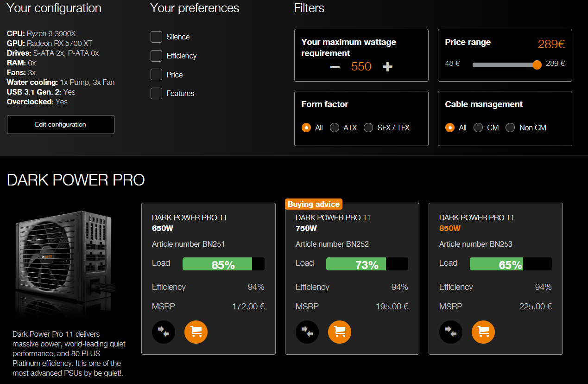Select All under Cable management
Viewport: 588px width, 384px height.
point(450,128)
